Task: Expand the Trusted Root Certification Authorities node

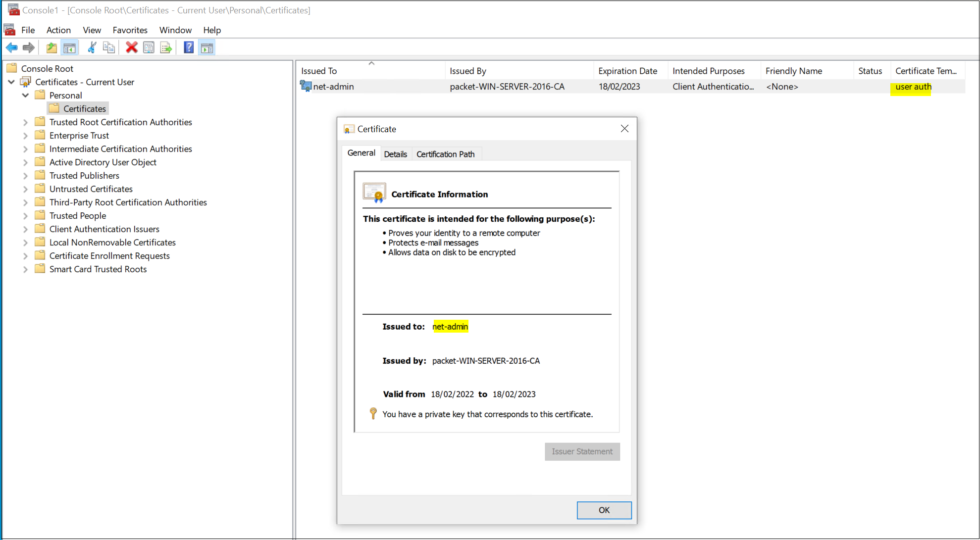Action: click(x=25, y=122)
